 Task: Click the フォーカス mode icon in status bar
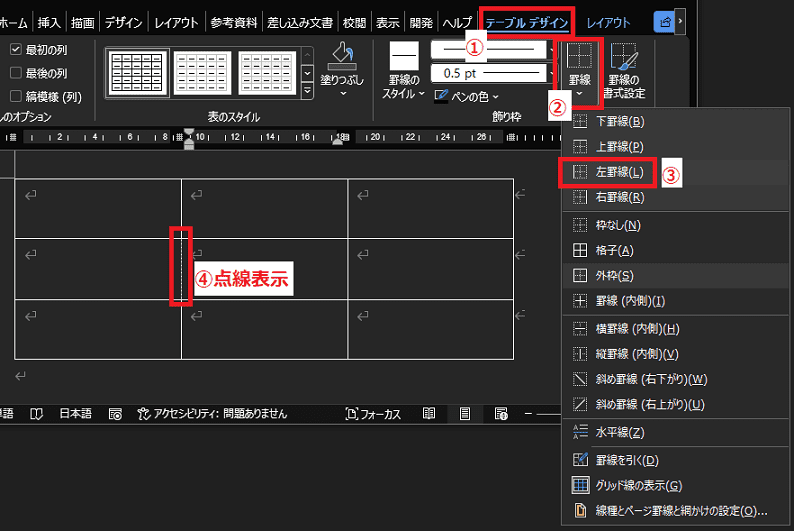tap(352, 413)
